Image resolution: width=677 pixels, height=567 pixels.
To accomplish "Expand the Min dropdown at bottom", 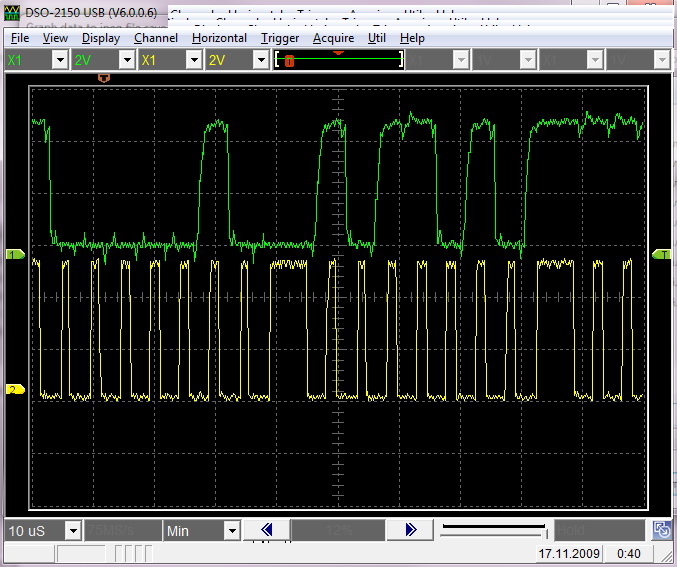I will (x=232, y=530).
